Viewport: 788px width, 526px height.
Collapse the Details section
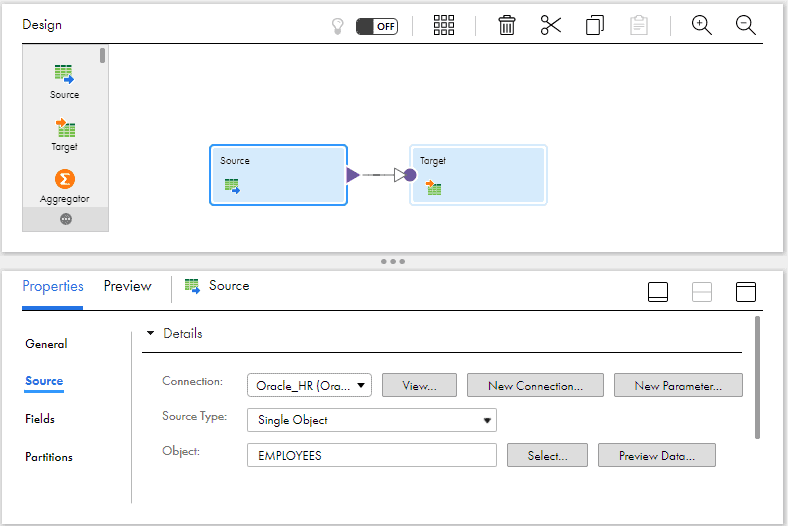(x=150, y=333)
